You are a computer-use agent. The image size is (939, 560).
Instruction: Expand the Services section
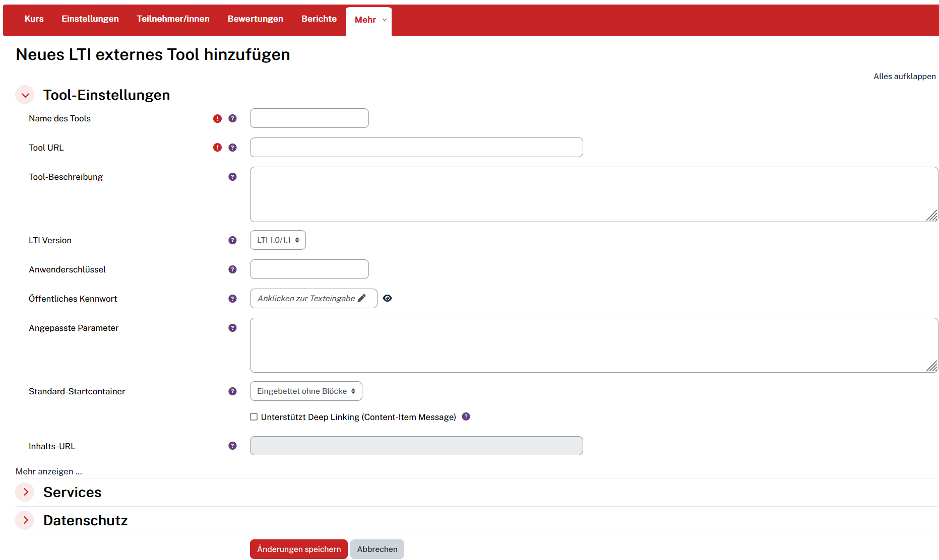[25, 492]
